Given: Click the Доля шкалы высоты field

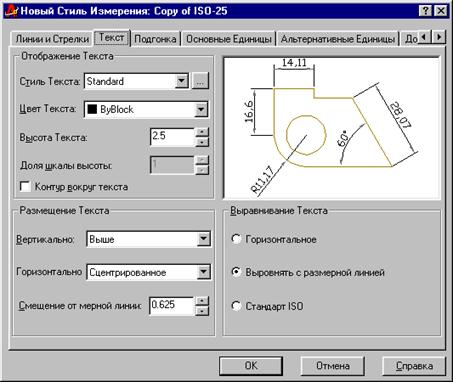Looking at the screenshot, I should pyautogui.click(x=172, y=165).
